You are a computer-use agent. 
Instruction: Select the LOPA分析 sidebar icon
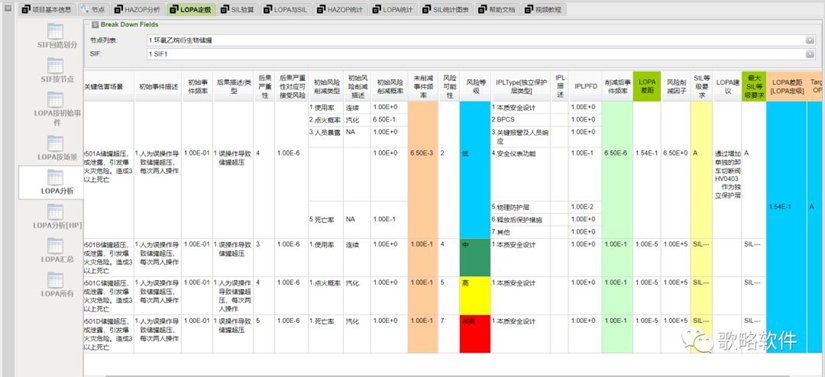[55, 178]
